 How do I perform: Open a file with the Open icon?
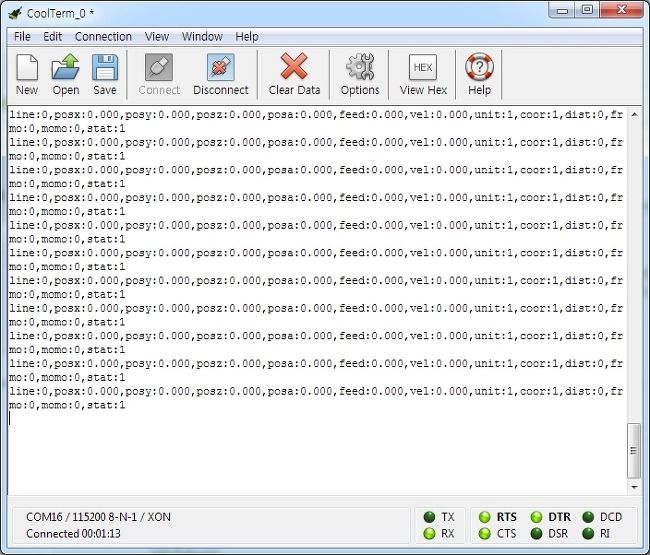[65, 67]
